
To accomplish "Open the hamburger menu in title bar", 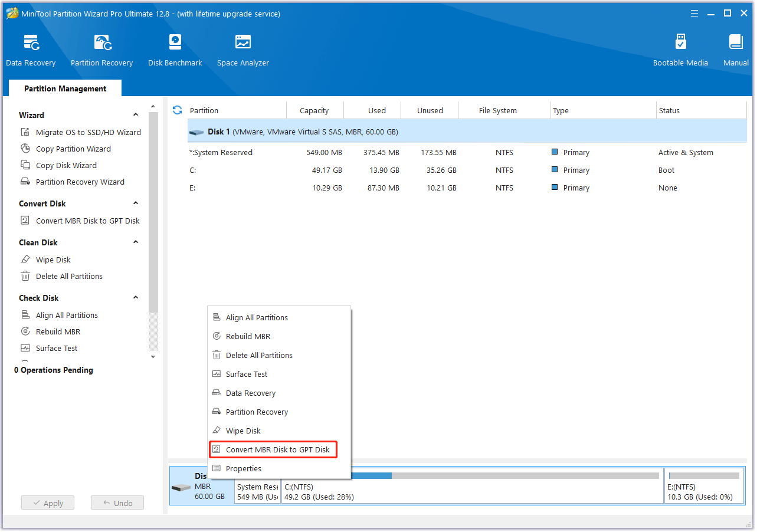I will tap(694, 13).
